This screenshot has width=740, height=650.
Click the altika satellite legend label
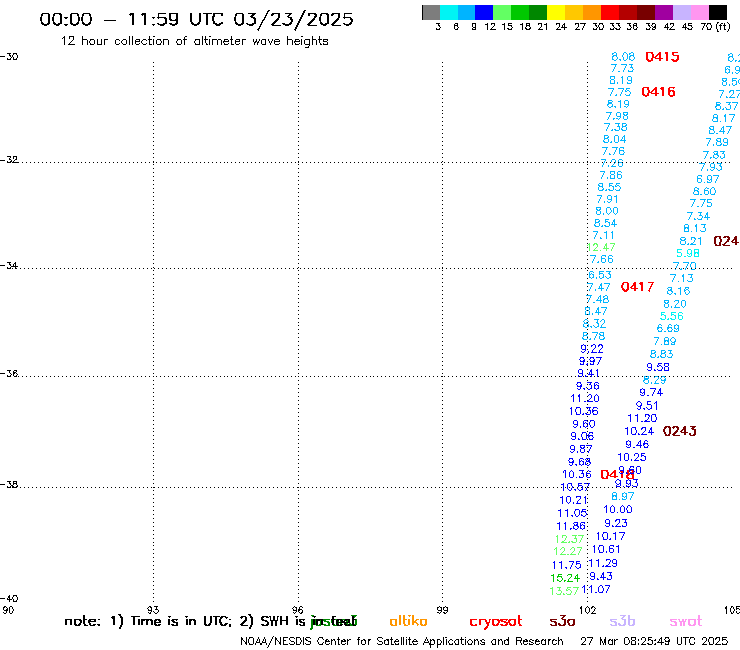(x=408, y=621)
